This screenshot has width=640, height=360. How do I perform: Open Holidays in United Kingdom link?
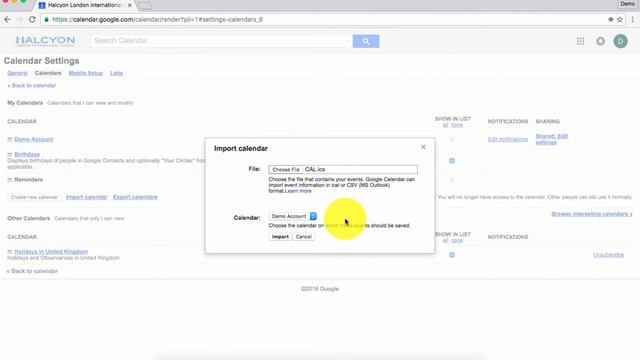point(51,252)
